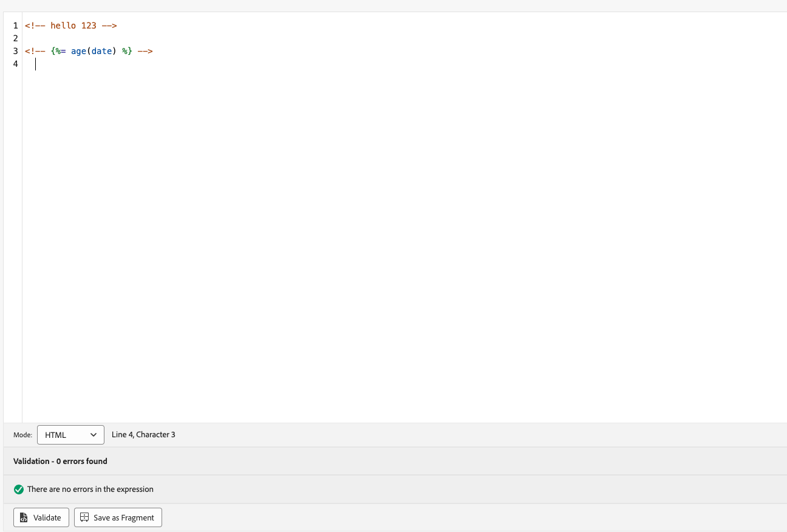The width and height of the screenshot is (787, 532).
Task: Click the fragment icon on Save as Fragment button
Action: pyautogui.click(x=84, y=517)
